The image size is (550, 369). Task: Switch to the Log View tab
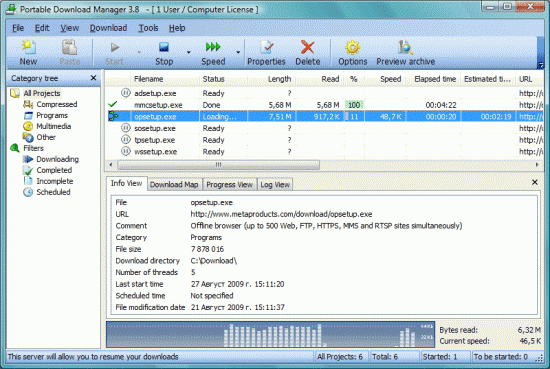275,184
